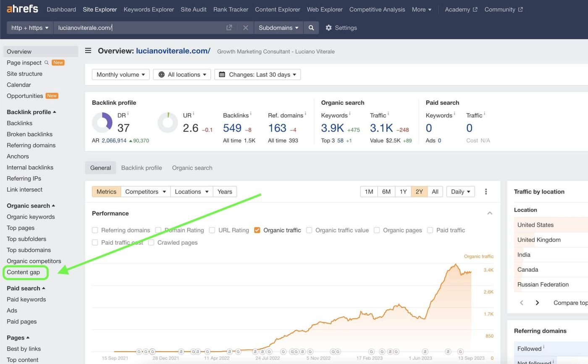Open Site Audit in top navigation
The width and height of the screenshot is (588, 364).
(x=194, y=9)
